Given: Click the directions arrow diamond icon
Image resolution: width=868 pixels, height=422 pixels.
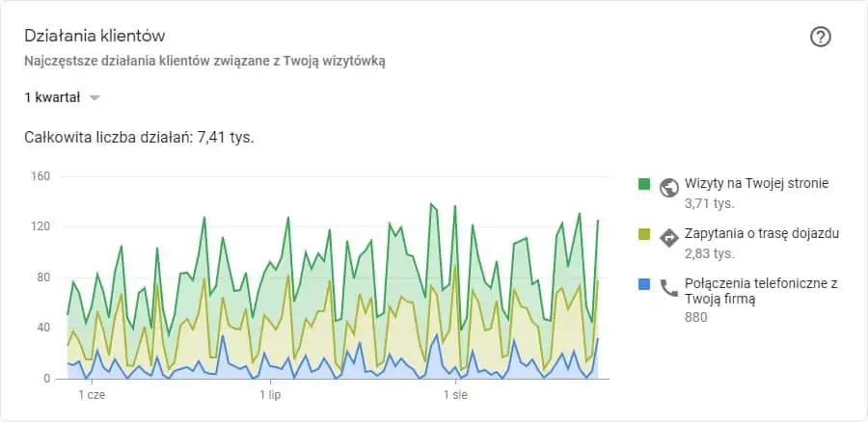Looking at the screenshot, I should point(668,238).
